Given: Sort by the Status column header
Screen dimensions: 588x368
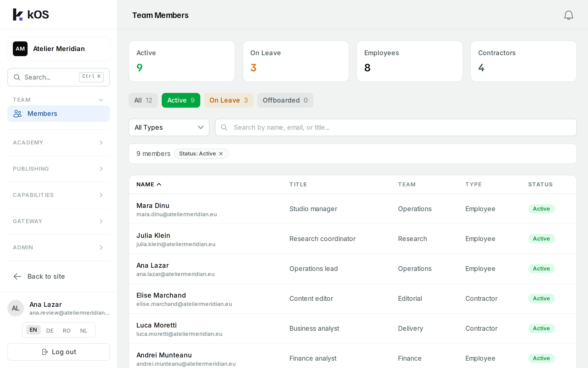Looking at the screenshot, I should pos(540,184).
